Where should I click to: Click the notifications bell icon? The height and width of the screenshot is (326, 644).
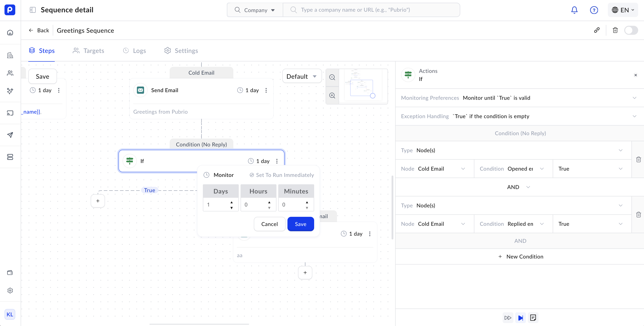click(574, 10)
